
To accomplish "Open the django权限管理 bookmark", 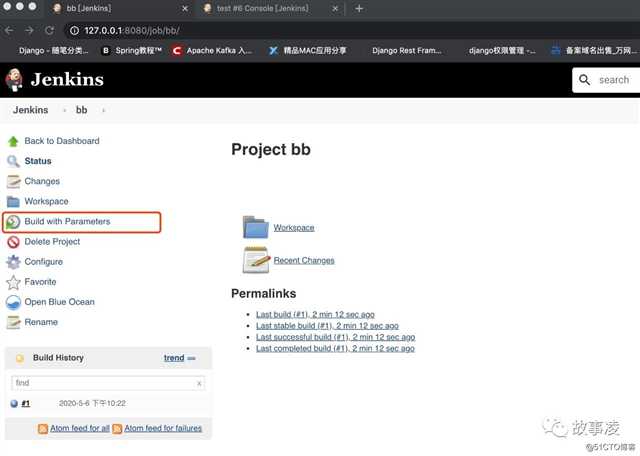I will click(502, 51).
